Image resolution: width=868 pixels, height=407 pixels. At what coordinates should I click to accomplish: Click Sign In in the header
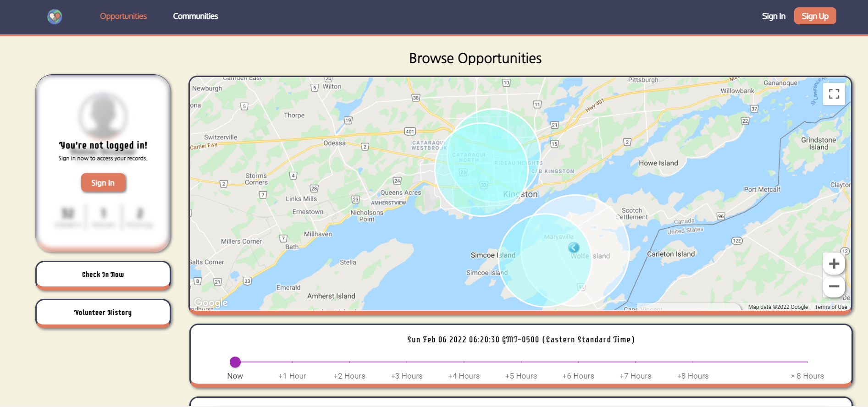(774, 16)
